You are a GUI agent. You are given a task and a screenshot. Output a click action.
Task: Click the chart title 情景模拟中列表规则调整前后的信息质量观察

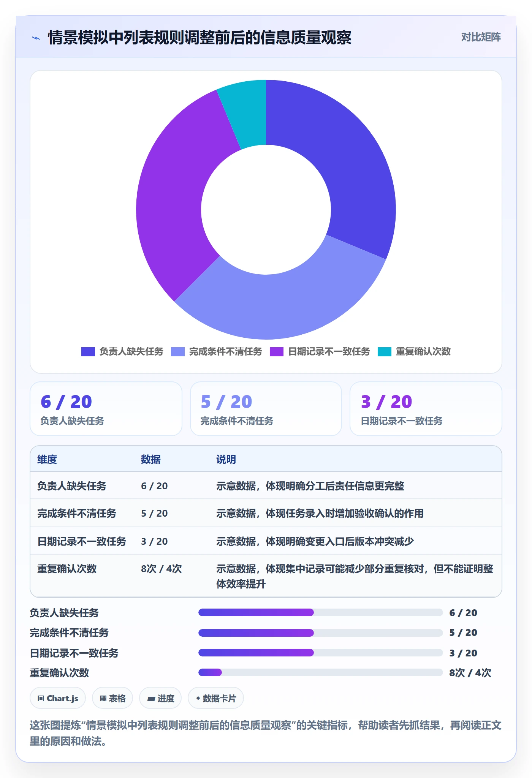coord(199,38)
